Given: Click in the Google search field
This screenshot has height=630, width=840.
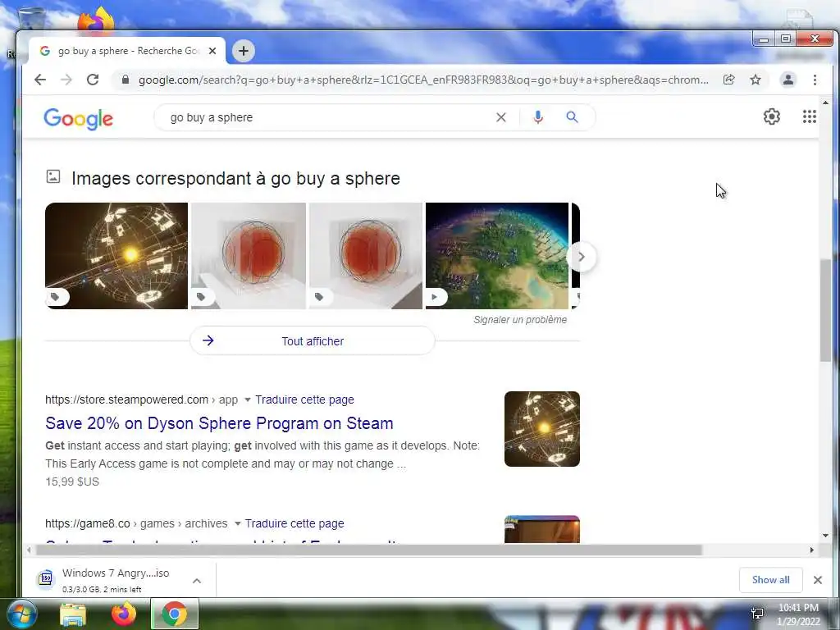Looking at the screenshot, I should [326, 117].
